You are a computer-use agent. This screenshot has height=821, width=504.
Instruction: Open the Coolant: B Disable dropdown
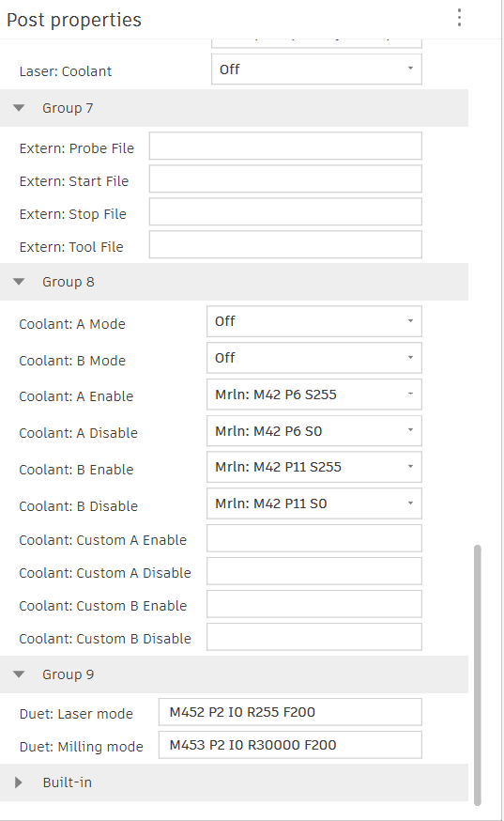(314, 503)
